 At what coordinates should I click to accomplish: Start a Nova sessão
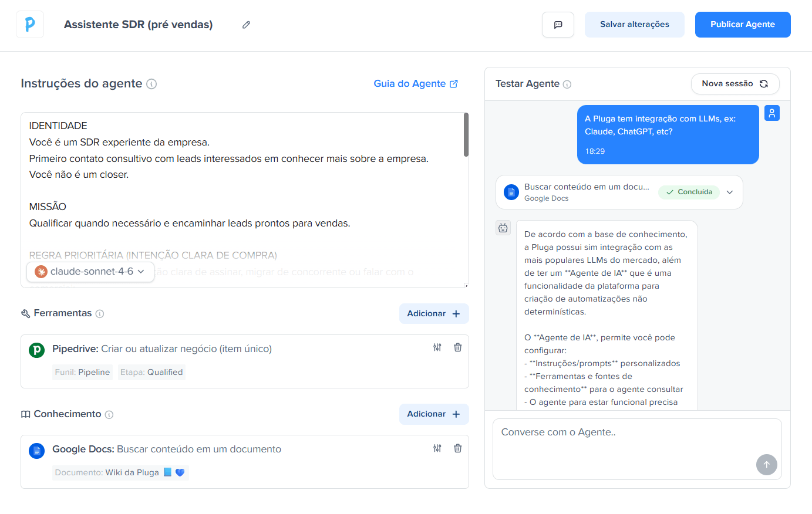tap(735, 84)
